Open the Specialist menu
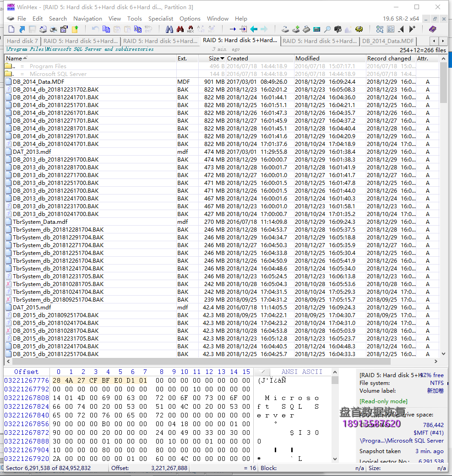The width and height of the screenshot is (452, 476). pyautogui.click(x=161, y=18)
